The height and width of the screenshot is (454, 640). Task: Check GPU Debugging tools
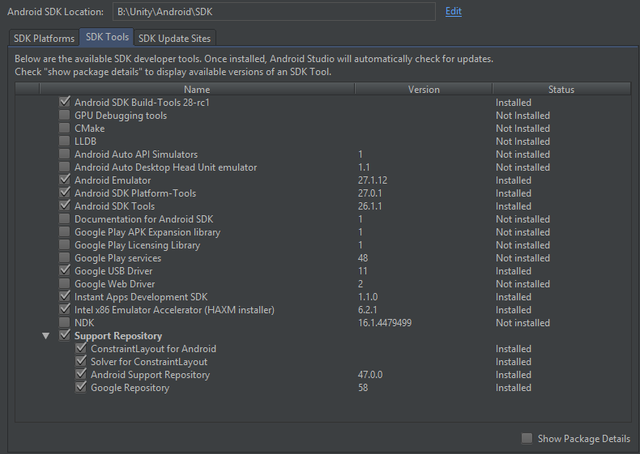pos(64,115)
